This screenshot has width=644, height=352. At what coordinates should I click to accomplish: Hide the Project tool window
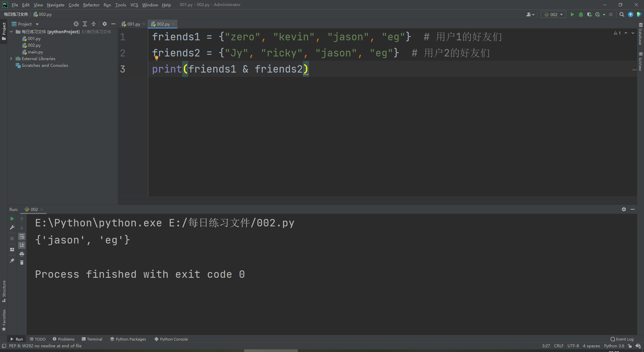(x=113, y=24)
